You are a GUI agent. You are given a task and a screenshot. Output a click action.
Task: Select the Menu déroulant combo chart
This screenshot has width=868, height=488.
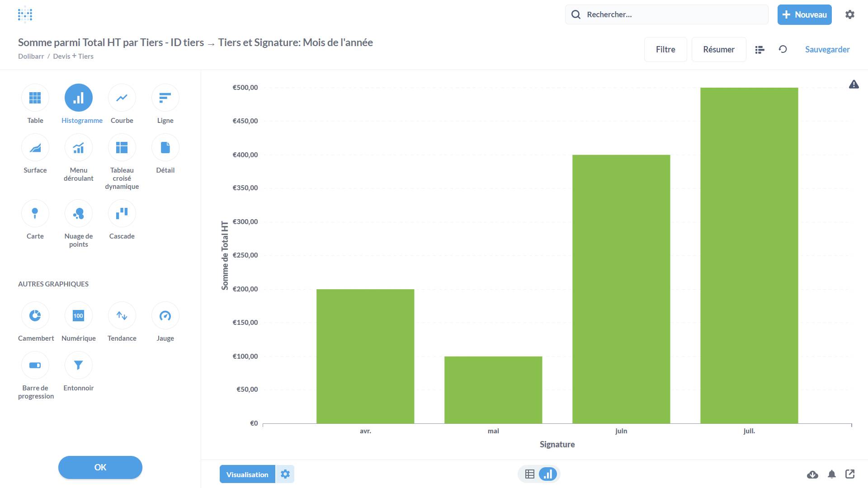pyautogui.click(x=79, y=147)
